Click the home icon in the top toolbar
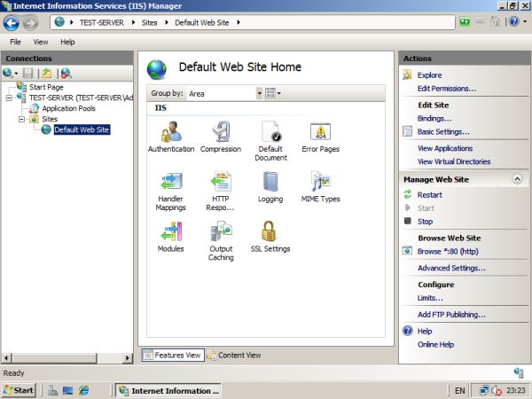Screen dimensions: 532x399 pyautogui.click(x=496, y=22)
